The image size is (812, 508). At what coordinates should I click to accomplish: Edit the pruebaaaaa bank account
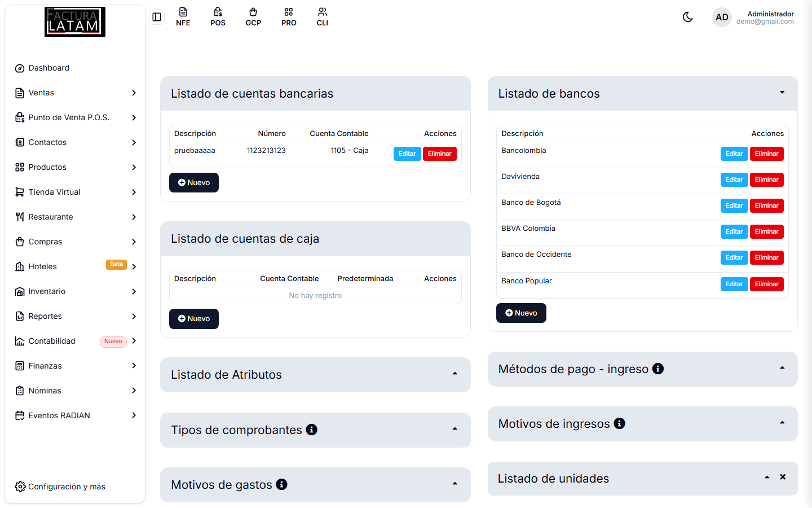click(x=407, y=154)
